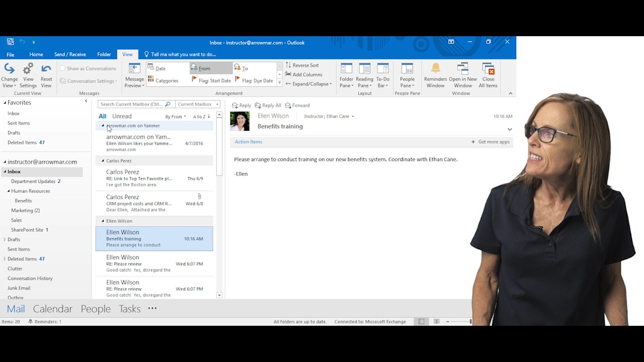Go to Calendar in navigation bar
Screen dimensions: 644x362
53,309
